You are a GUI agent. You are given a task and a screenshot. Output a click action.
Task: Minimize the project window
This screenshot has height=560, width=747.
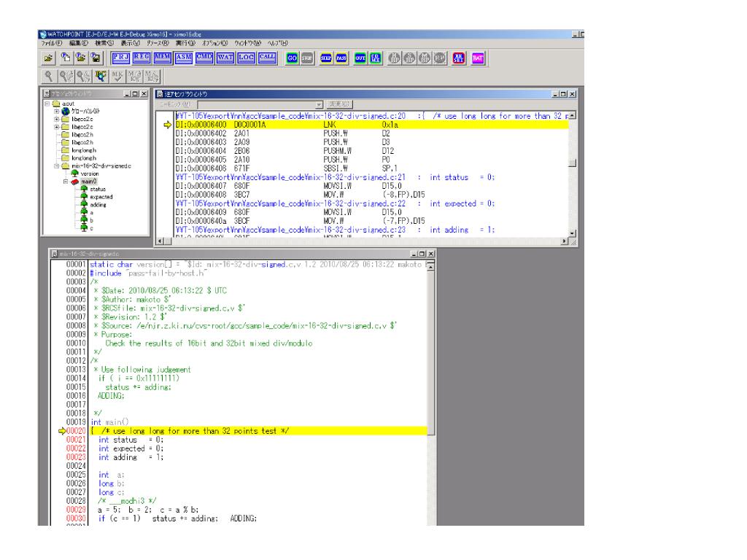[x=127, y=94]
